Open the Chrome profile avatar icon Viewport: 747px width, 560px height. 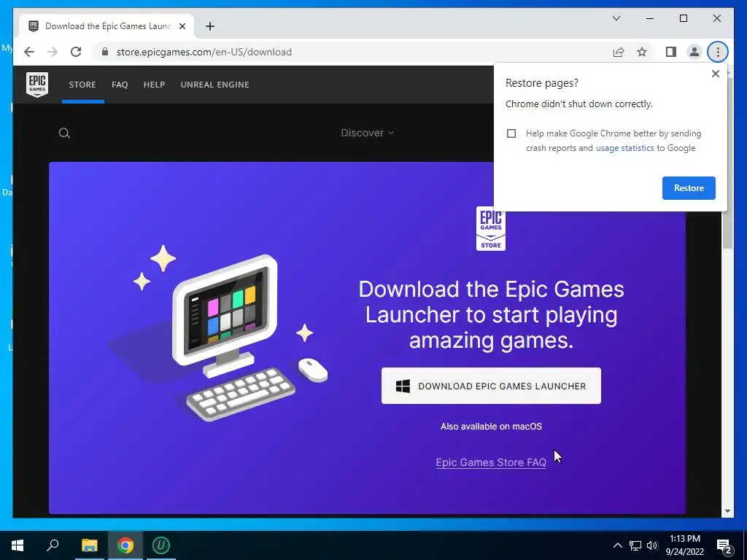point(694,52)
